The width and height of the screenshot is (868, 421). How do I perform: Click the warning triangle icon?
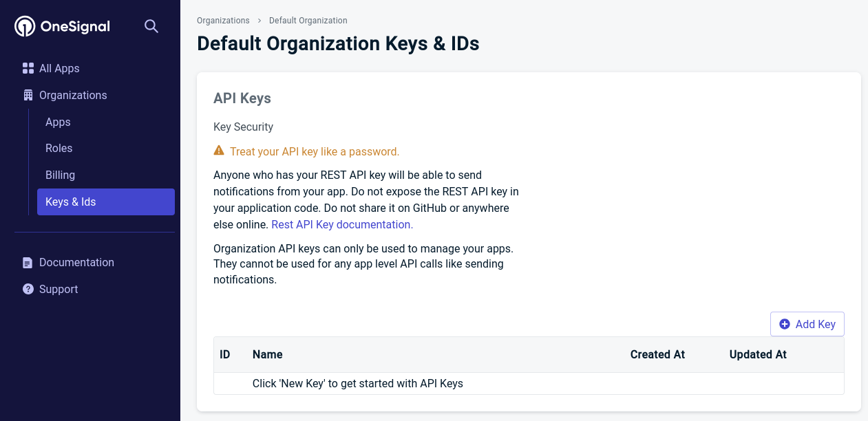click(219, 151)
